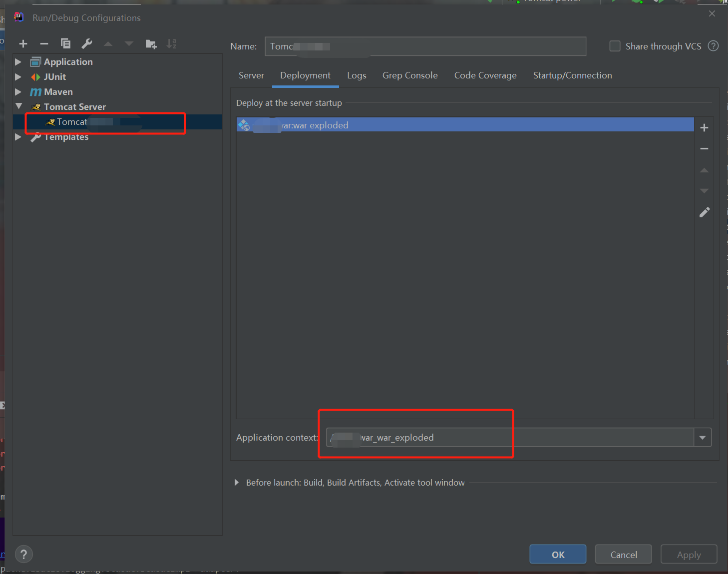728x574 pixels.
Task: Open the Application context dropdown
Action: pyautogui.click(x=703, y=438)
